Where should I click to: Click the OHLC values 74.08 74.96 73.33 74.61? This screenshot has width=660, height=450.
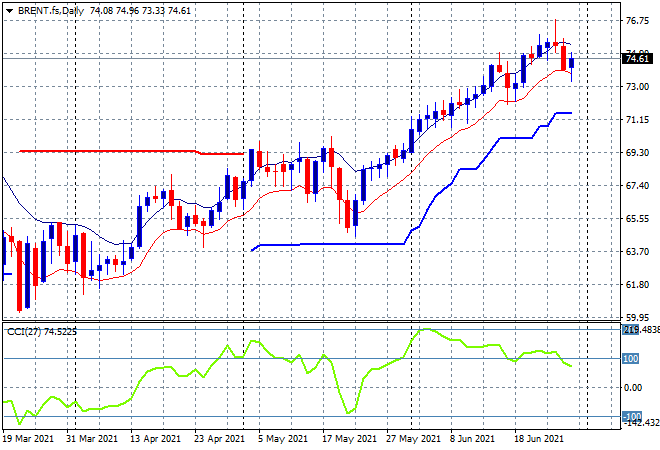click(x=140, y=11)
